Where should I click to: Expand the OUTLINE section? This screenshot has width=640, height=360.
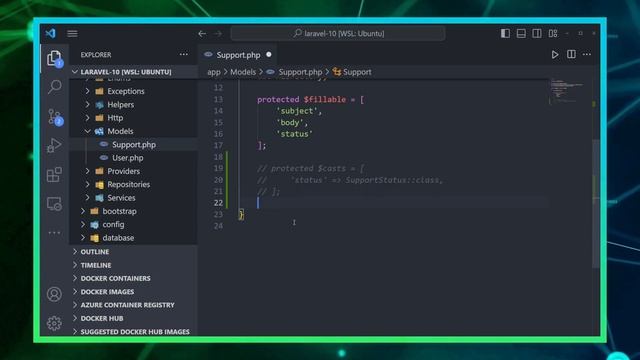(133, 252)
